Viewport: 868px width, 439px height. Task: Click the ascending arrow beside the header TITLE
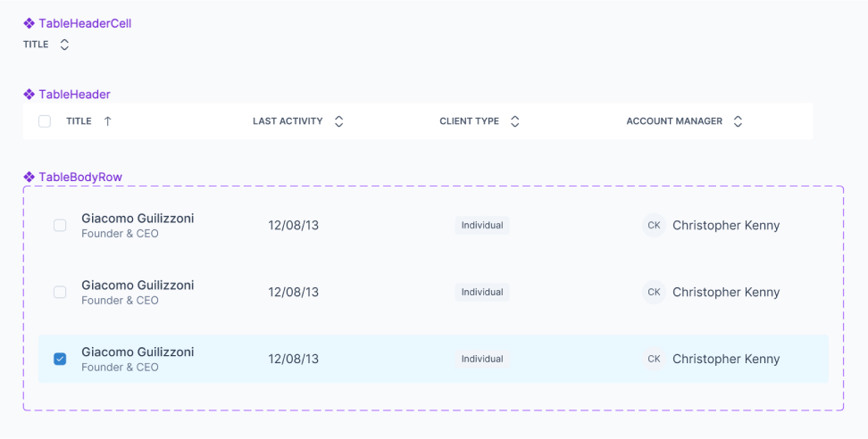point(108,121)
